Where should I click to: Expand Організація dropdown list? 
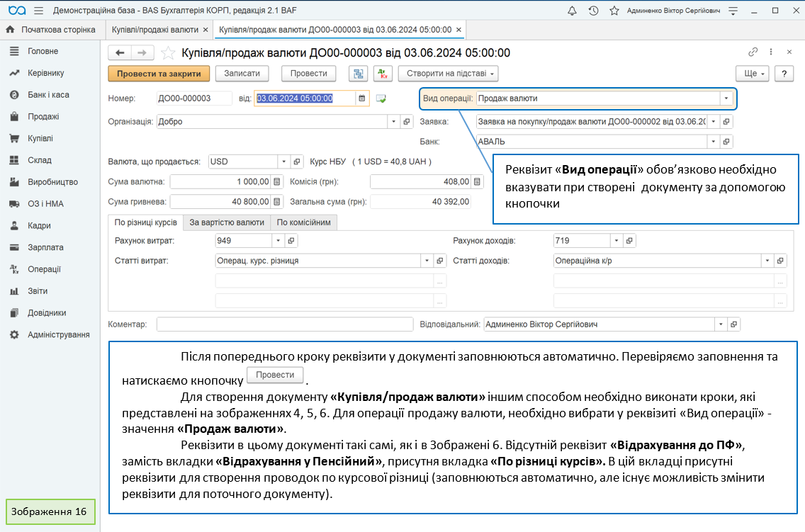click(394, 122)
